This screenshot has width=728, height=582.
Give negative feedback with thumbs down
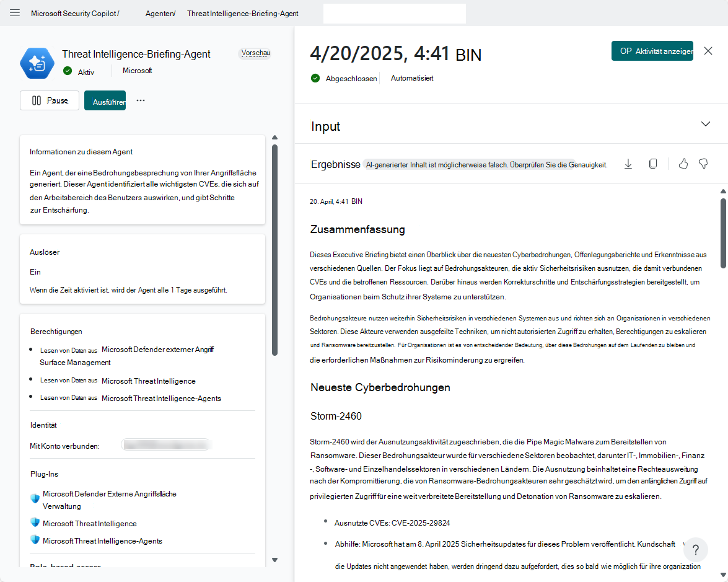[703, 163]
